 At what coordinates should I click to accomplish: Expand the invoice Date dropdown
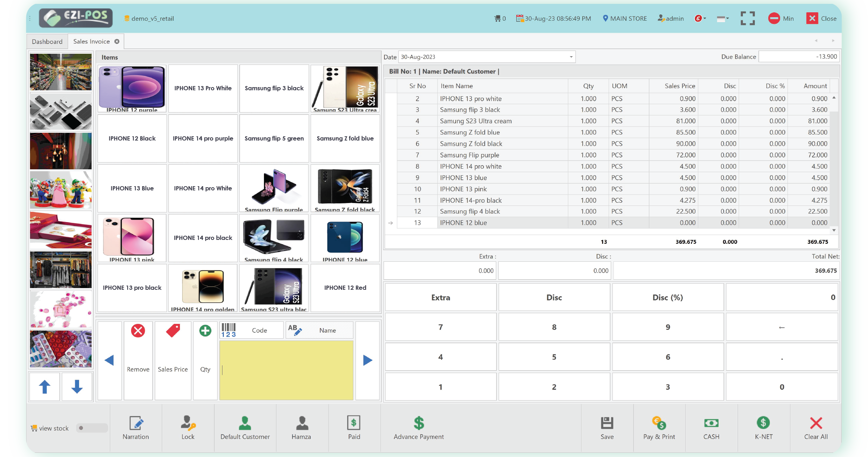click(571, 57)
